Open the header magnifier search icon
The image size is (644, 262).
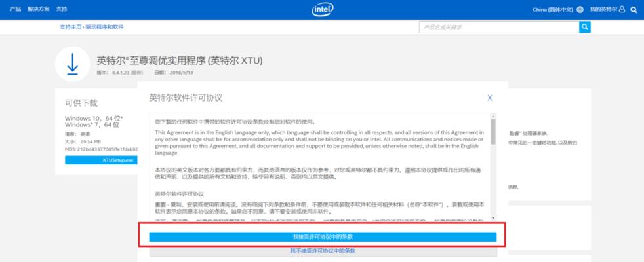(x=634, y=9)
